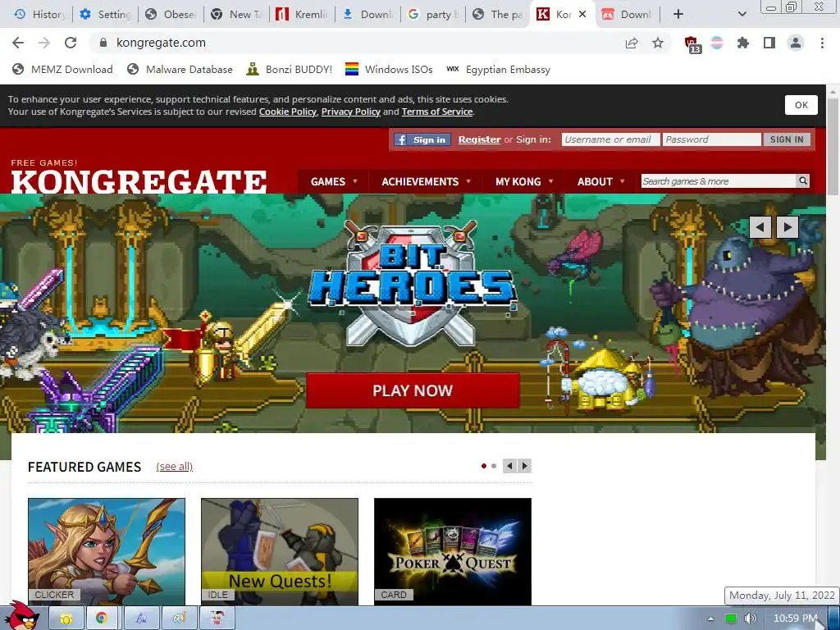The width and height of the screenshot is (840, 630).
Task: Sign in with the Facebook button
Action: 422,139
